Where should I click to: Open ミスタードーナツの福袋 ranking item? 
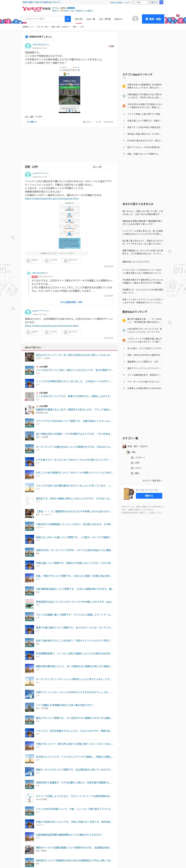144,340
